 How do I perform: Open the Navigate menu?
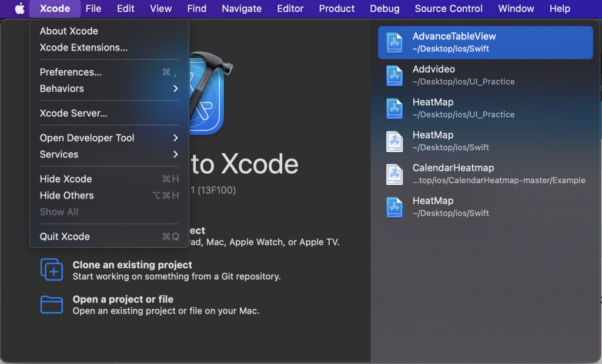[x=242, y=8]
